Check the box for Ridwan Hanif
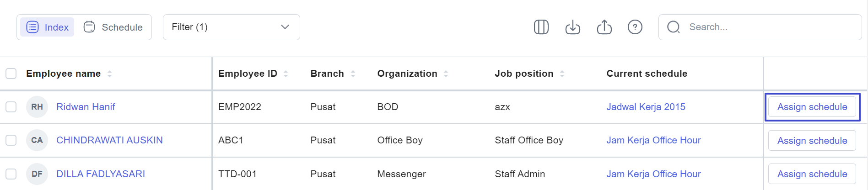The image size is (868, 190). [x=11, y=107]
